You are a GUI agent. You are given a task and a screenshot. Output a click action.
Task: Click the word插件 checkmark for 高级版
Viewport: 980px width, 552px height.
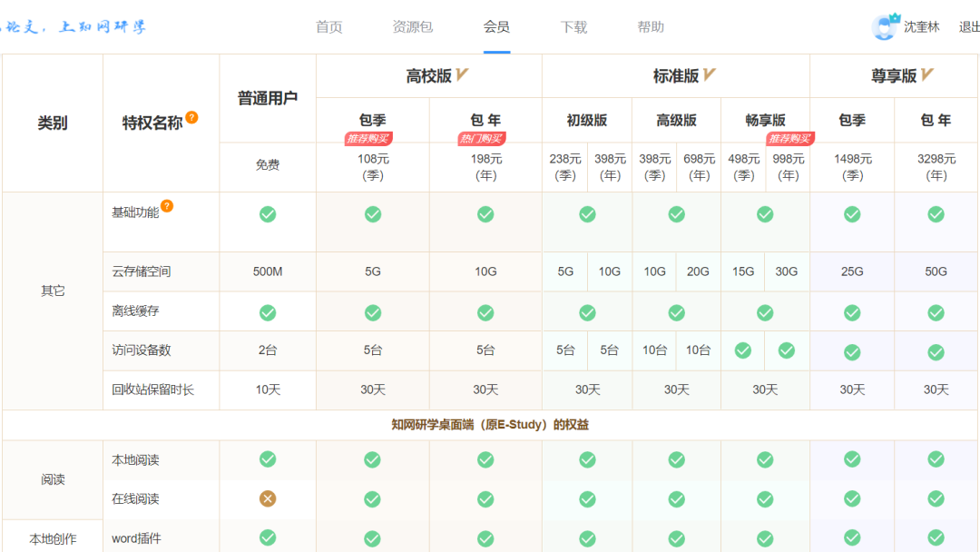(x=676, y=539)
